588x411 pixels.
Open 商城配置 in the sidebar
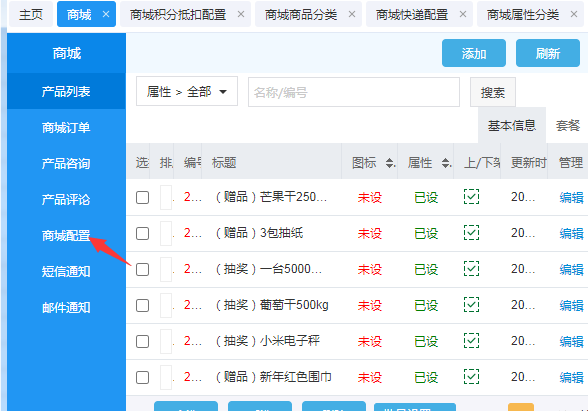[66, 236]
